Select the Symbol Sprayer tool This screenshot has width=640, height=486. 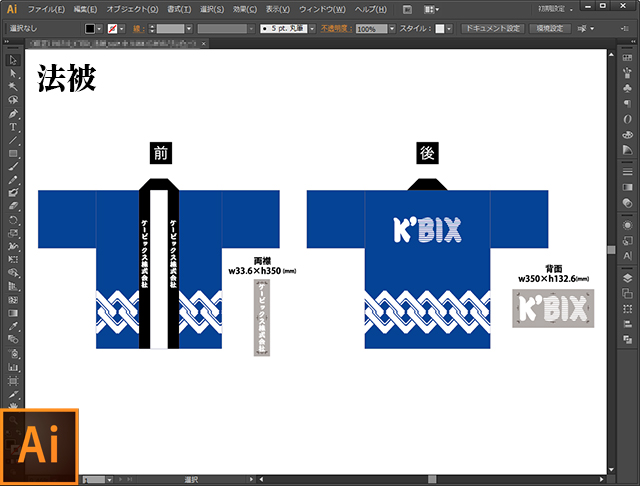pos(13,353)
